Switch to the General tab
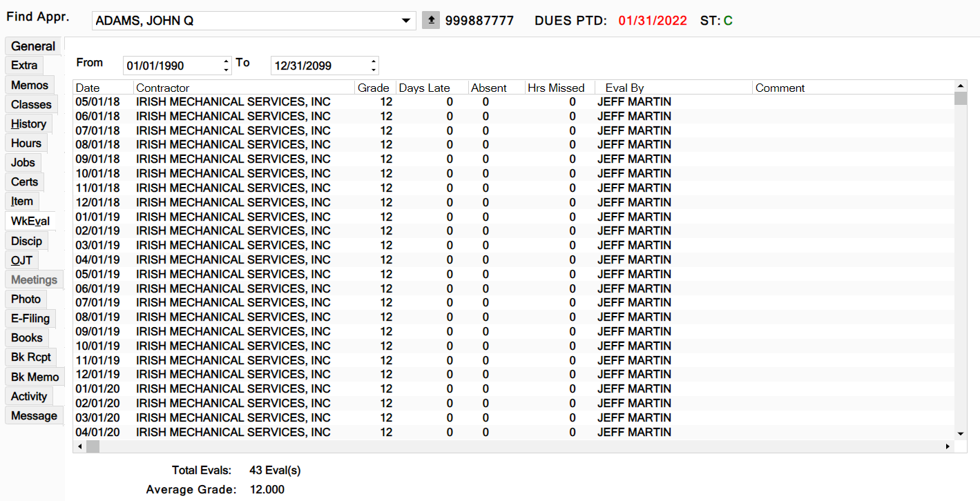 point(33,46)
